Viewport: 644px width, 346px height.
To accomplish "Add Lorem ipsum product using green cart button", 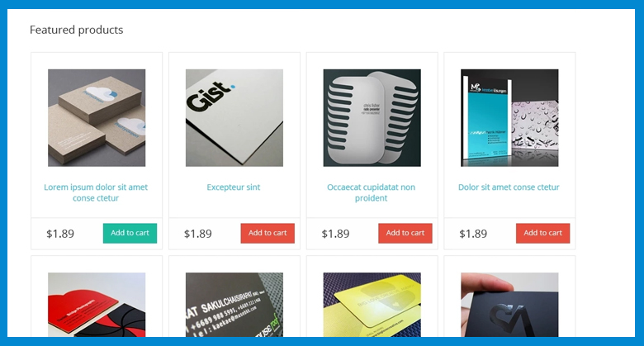I will point(130,233).
